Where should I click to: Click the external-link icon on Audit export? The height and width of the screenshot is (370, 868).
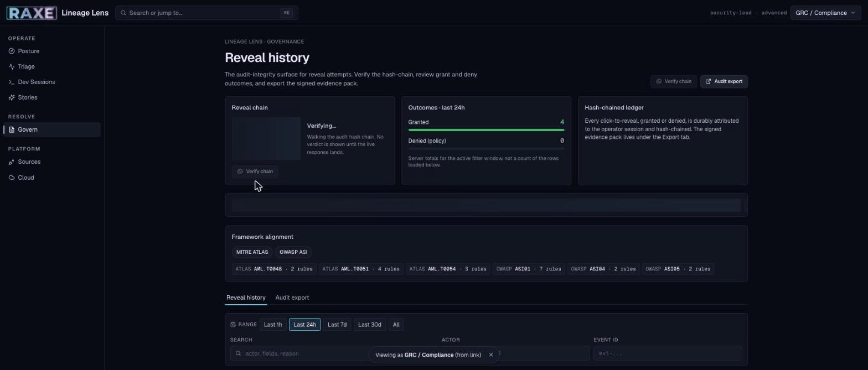pyautogui.click(x=708, y=81)
